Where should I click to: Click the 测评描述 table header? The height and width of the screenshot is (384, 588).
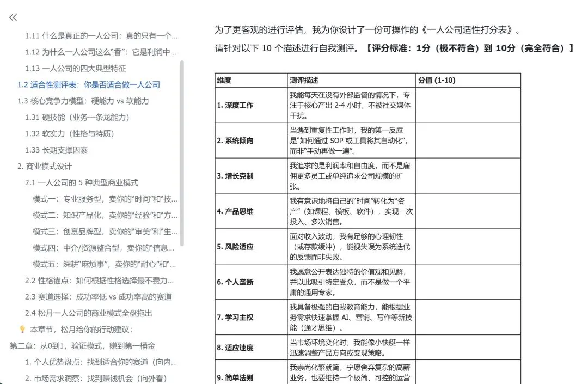coord(351,80)
